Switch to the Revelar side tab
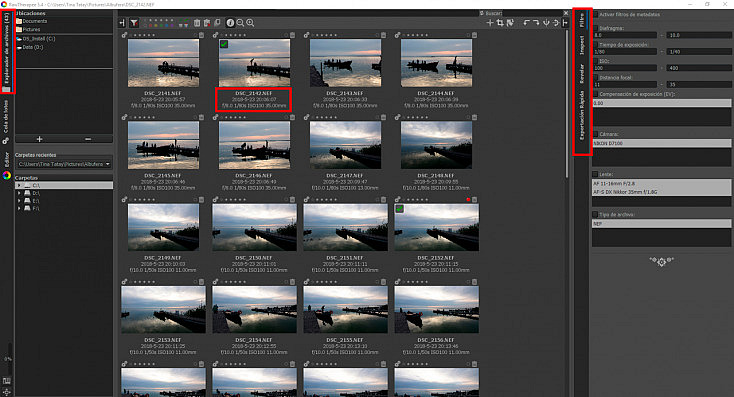 tap(581, 74)
